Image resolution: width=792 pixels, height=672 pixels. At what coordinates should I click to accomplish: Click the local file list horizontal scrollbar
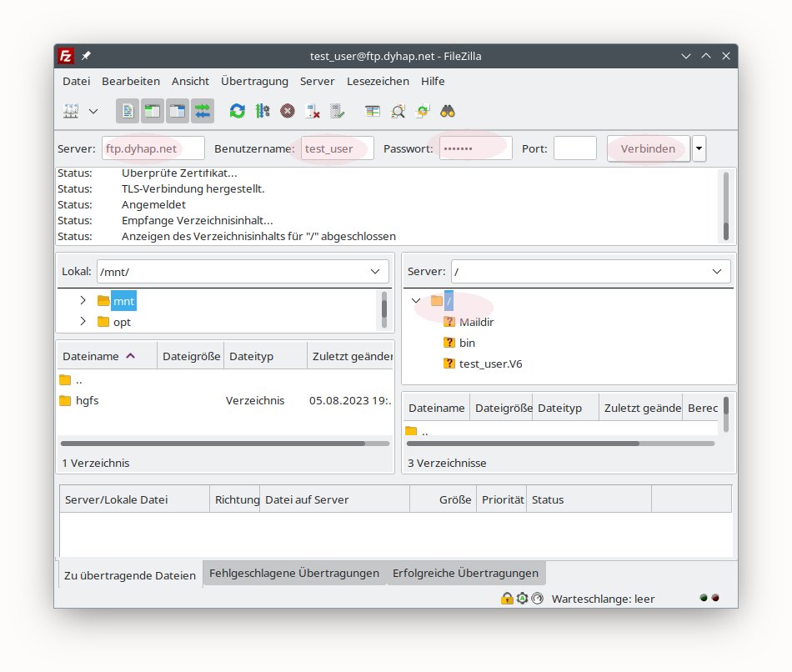tap(213, 444)
